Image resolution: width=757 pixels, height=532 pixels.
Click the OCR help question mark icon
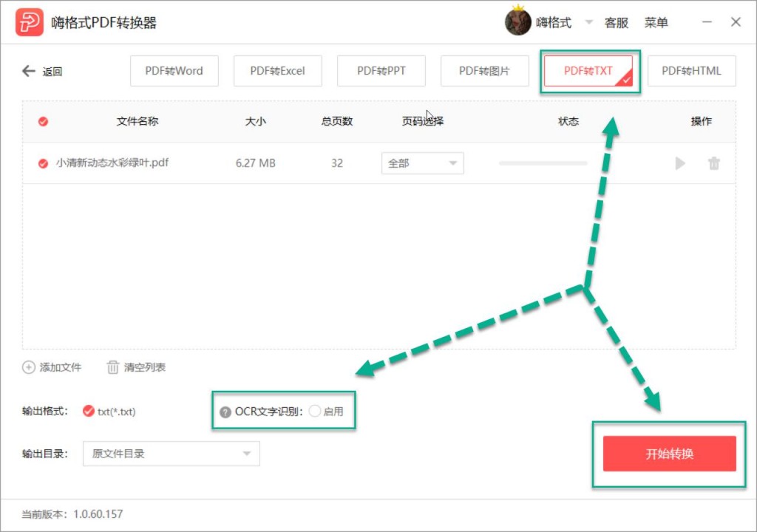[225, 412]
